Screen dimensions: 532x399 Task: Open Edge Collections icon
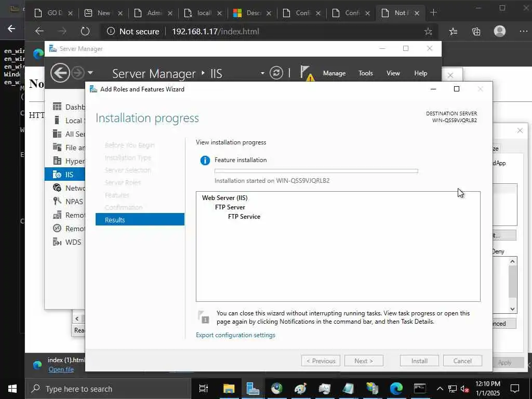tap(476, 31)
